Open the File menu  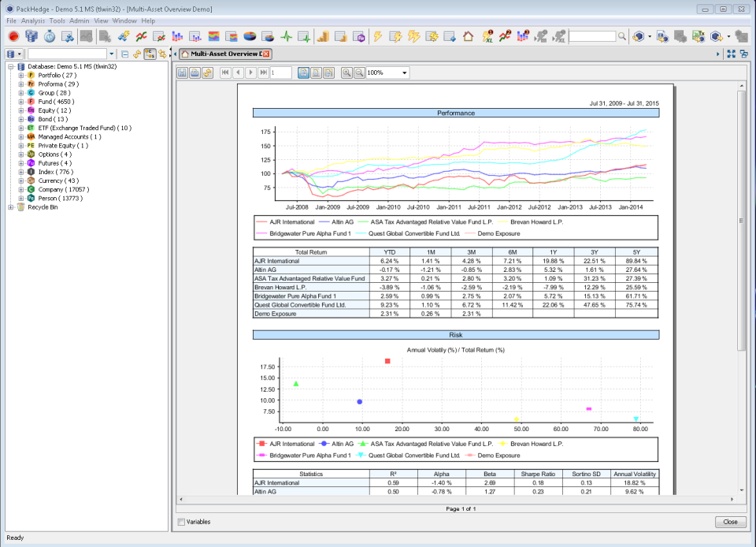[11, 20]
